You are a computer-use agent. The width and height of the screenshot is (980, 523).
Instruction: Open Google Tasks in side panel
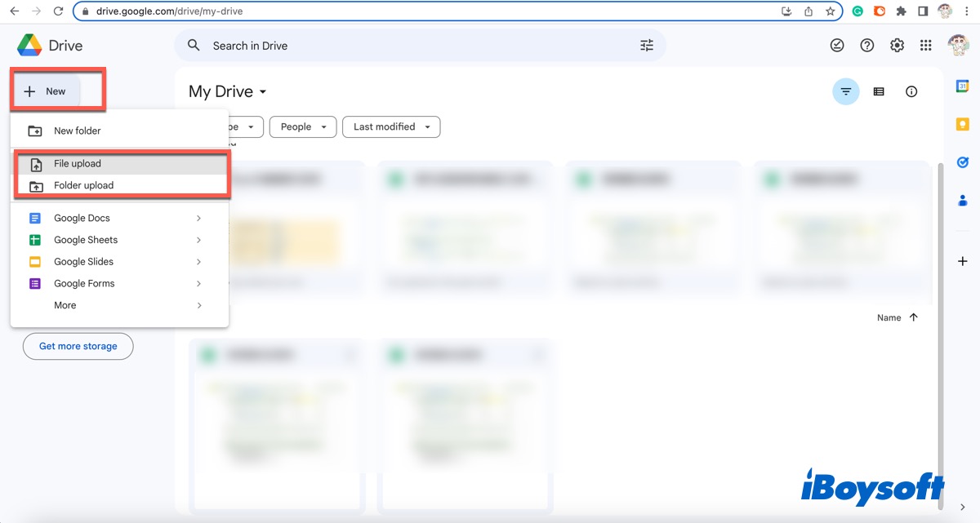pos(963,162)
